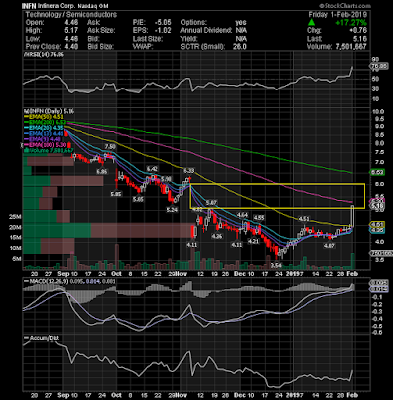The image size is (393, 400).
Task: Click the latest tall green volume bar
Action: [353, 261]
